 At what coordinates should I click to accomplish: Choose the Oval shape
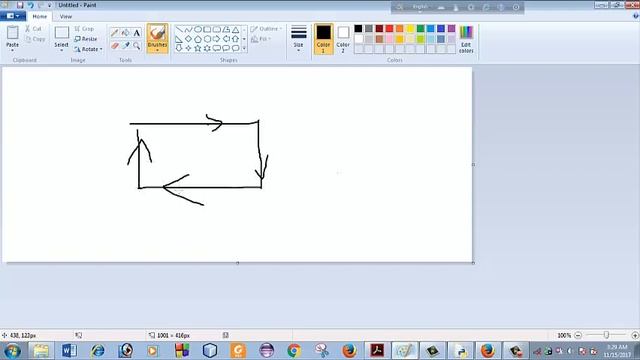coord(198,29)
